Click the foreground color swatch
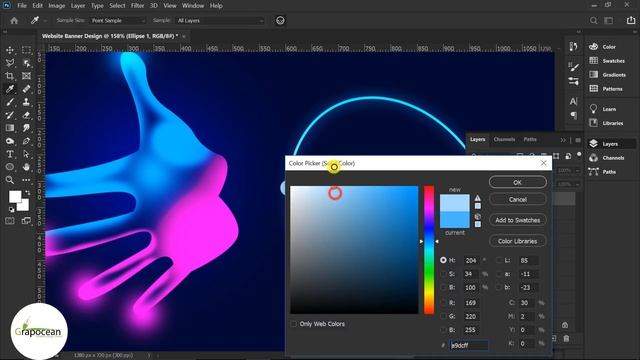The image size is (640, 360). [15, 197]
